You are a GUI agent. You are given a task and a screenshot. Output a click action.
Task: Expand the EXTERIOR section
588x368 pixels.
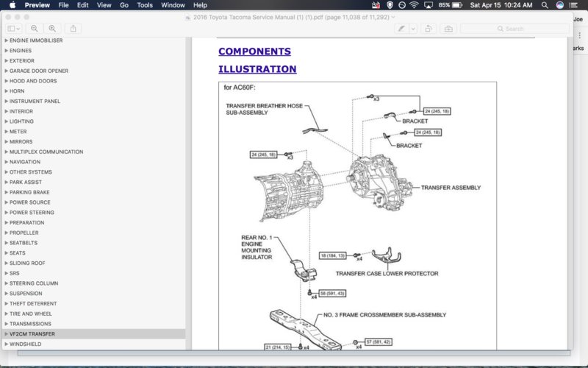(x=7, y=60)
